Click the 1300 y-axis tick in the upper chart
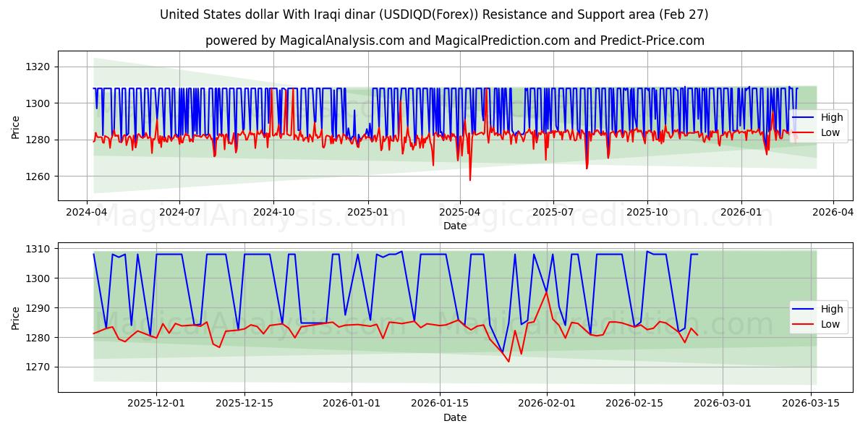 click(x=40, y=103)
